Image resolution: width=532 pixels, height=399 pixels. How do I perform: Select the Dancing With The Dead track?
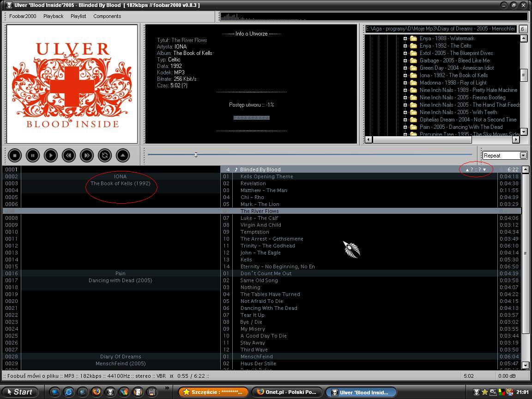(269, 308)
